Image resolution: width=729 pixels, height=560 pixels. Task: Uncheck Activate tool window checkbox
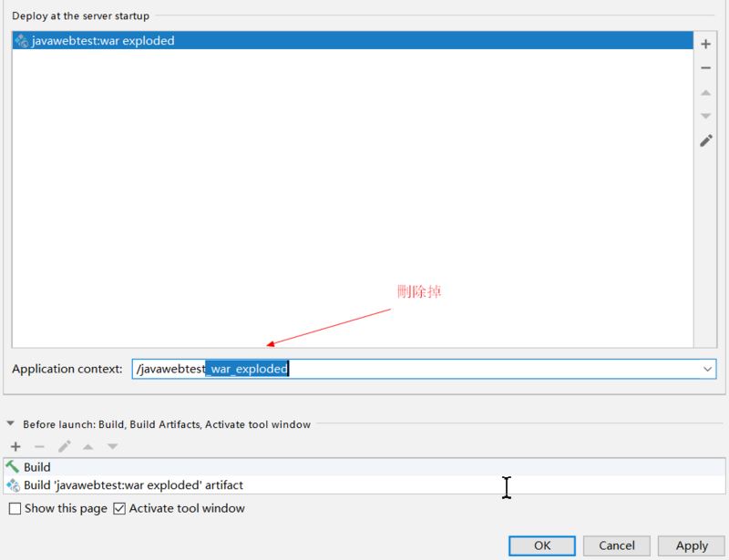click(119, 508)
